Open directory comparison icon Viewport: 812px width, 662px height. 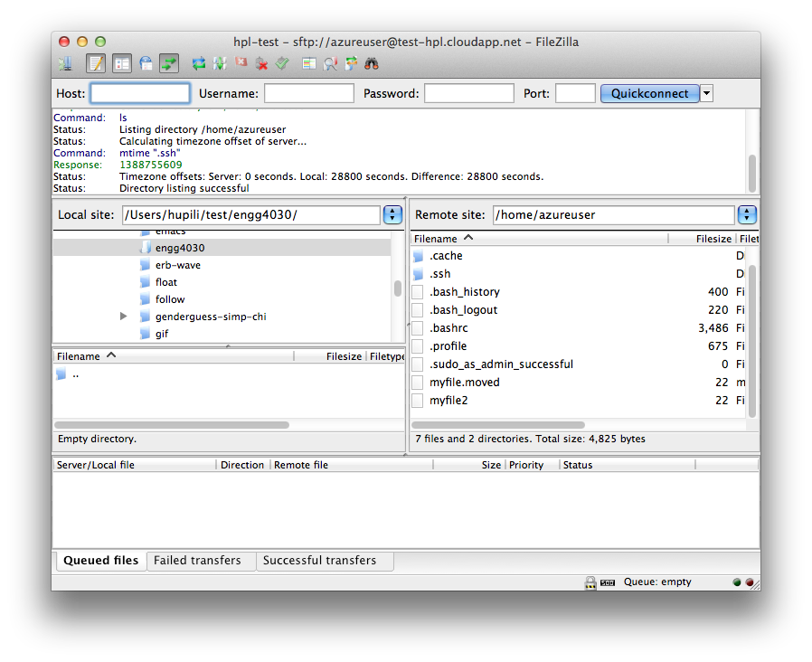click(309, 63)
